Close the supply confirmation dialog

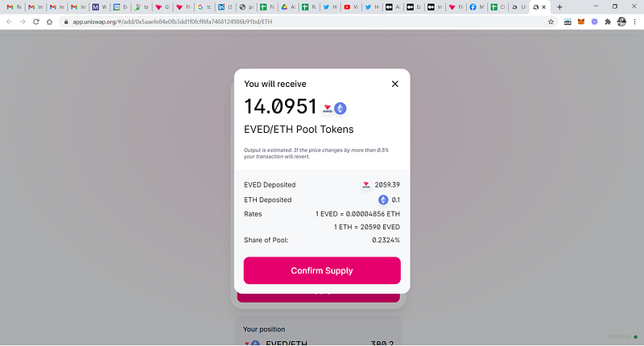pyautogui.click(x=394, y=84)
